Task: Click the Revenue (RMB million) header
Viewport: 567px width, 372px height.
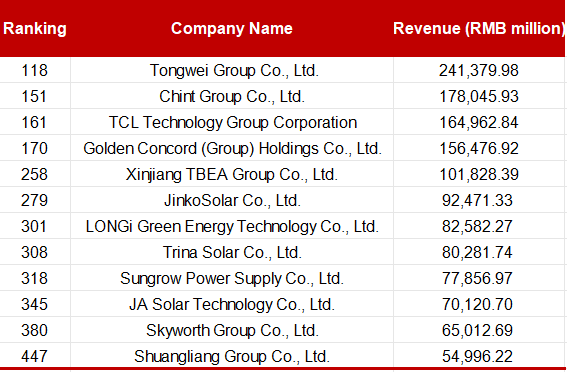Action: point(479,29)
